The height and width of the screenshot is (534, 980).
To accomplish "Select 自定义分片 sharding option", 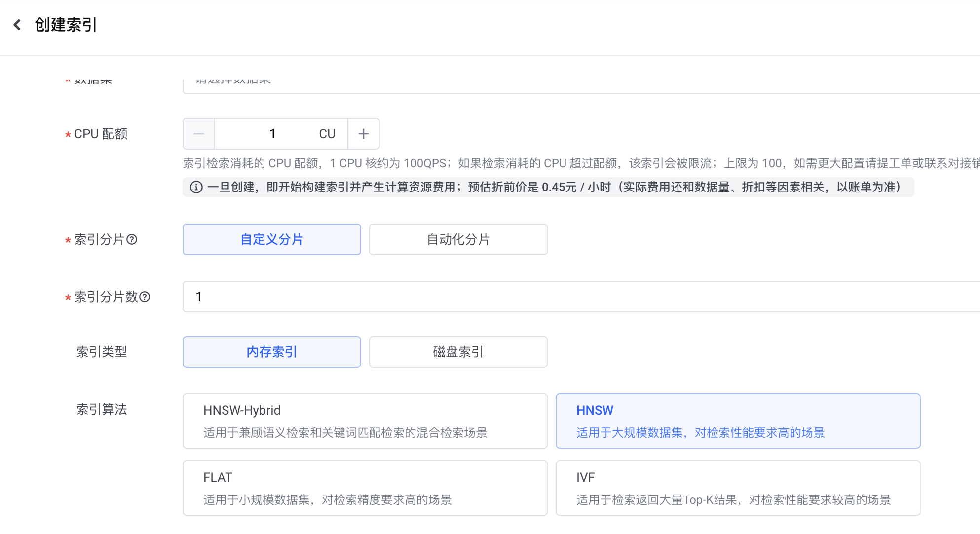I will click(x=272, y=239).
